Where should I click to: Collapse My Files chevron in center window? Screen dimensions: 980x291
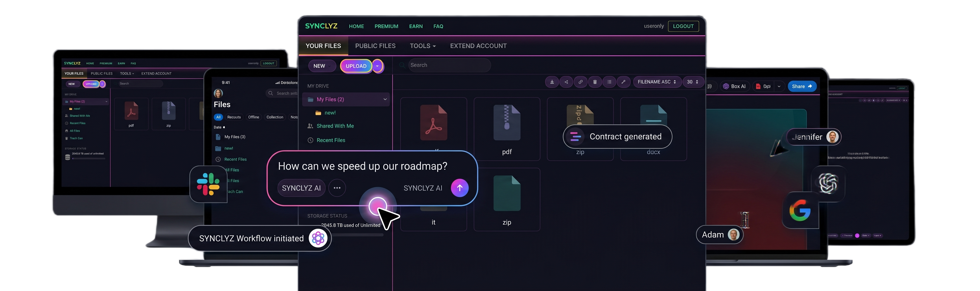point(385,100)
